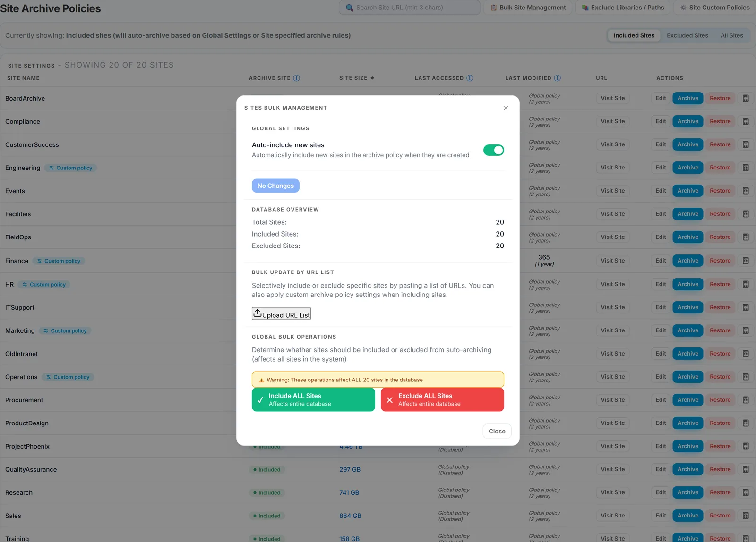Switch to Included Sites tab

[634, 35]
